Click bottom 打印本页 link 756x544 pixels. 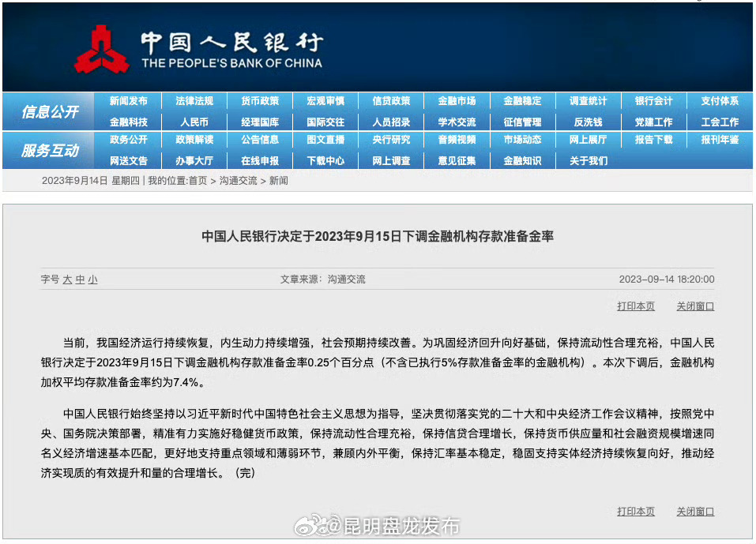[x=635, y=512]
